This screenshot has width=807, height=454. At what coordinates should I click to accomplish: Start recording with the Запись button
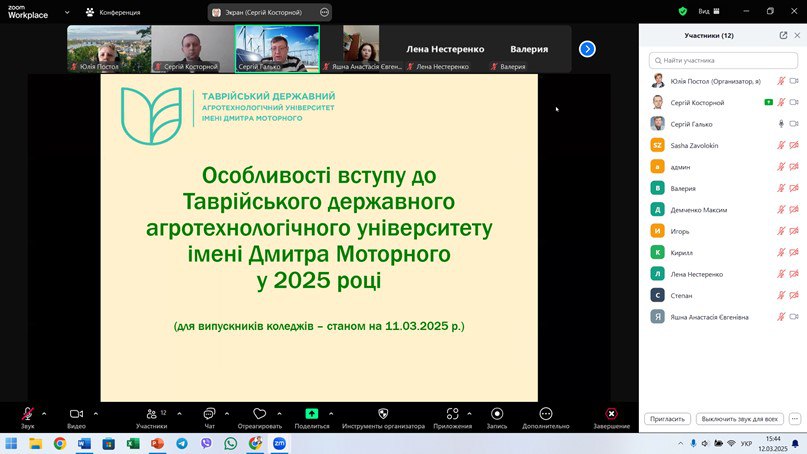pyautogui.click(x=497, y=414)
